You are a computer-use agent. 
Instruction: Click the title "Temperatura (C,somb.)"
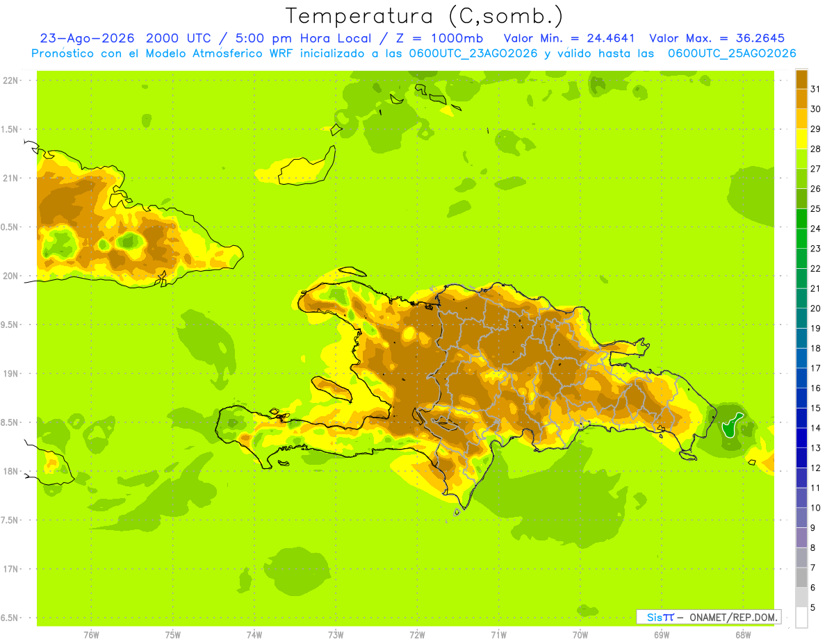pos(425,16)
